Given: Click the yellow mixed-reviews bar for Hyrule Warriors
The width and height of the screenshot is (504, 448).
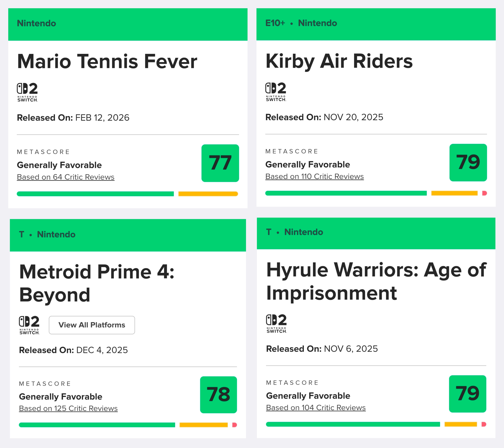Looking at the screenshot, I should click(460, 424).
